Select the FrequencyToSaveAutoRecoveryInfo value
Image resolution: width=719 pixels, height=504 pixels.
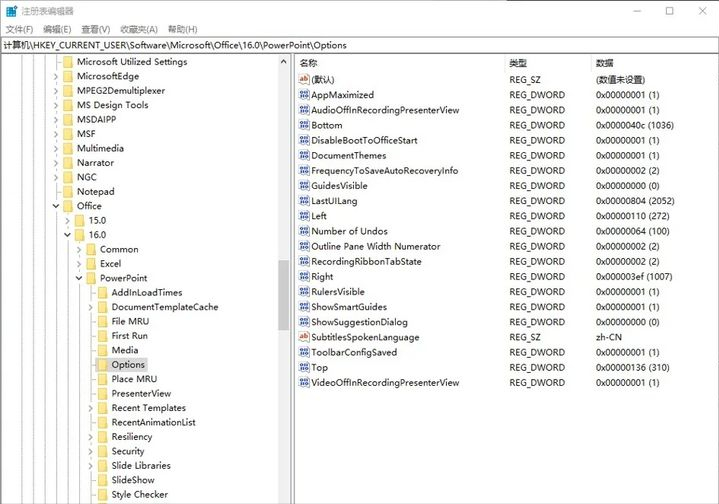(384, 171)
